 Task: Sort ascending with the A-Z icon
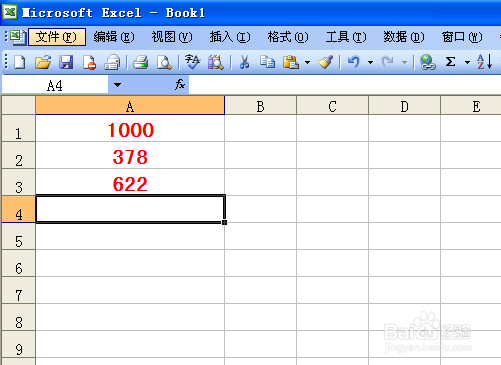click(x=484, y=62)
